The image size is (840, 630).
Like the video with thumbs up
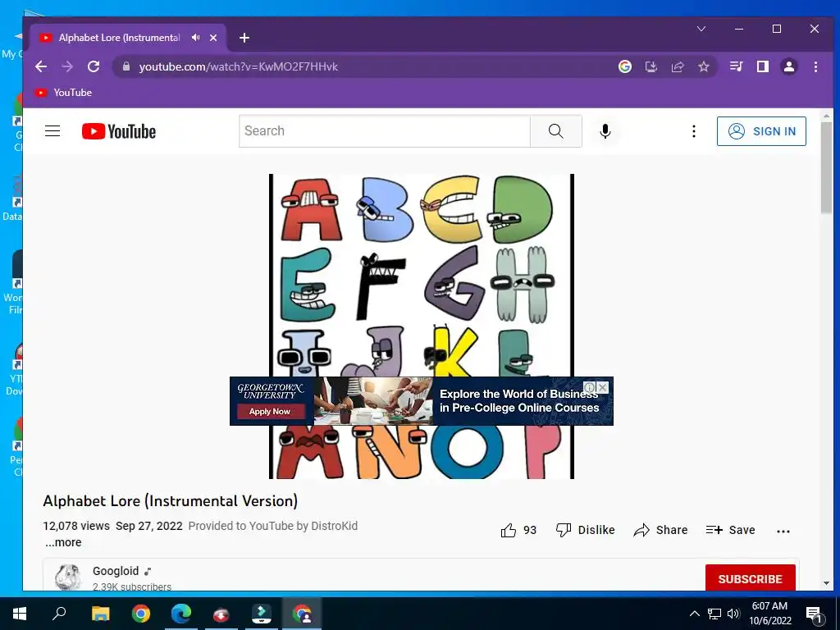pos(518,531)
